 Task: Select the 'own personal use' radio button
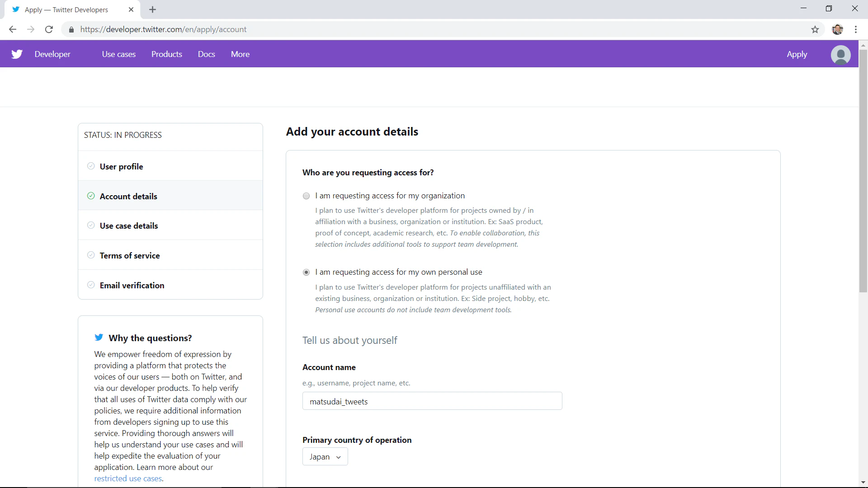306,272
